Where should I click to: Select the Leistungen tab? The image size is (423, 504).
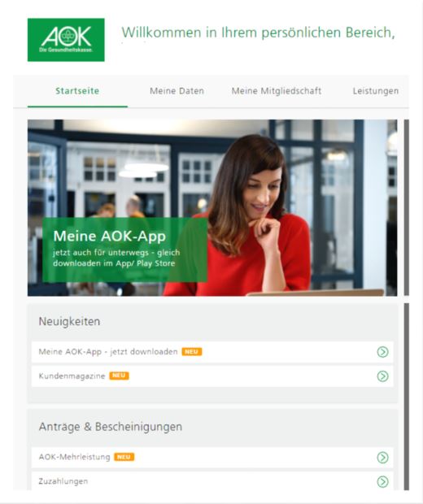(376, 91)
